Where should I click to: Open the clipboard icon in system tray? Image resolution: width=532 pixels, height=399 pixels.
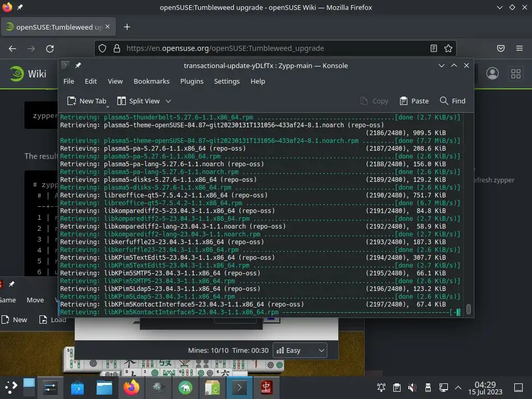(396, 388)
